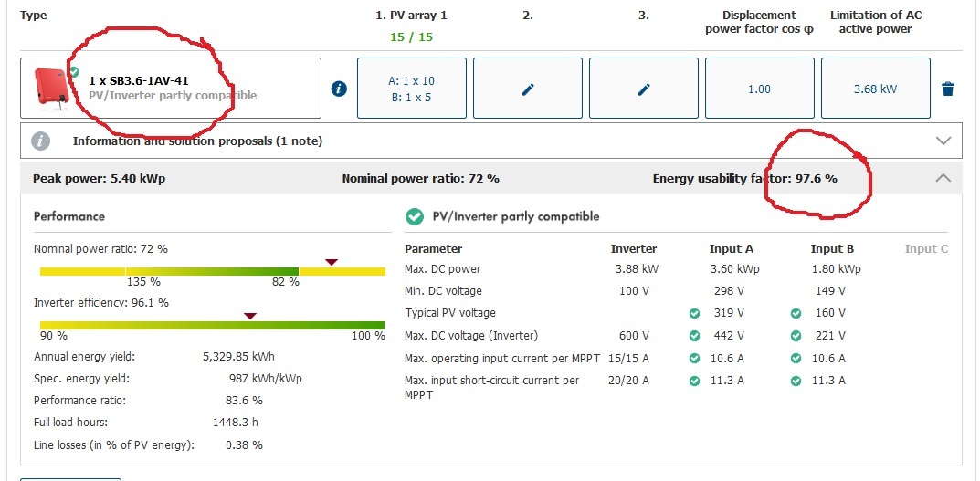Click the green check next to Input B 221 V
This screenshot has height=481, width=980.
(x=796, y=336)
